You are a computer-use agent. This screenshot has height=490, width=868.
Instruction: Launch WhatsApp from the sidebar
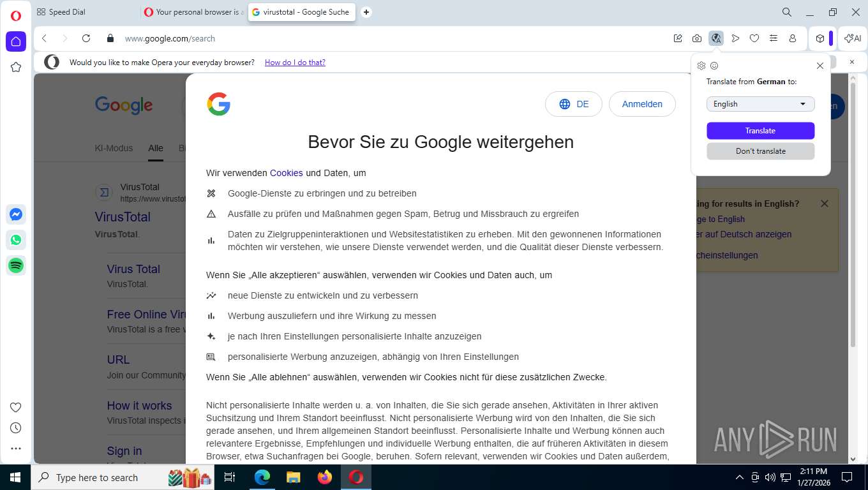point(16,240)
